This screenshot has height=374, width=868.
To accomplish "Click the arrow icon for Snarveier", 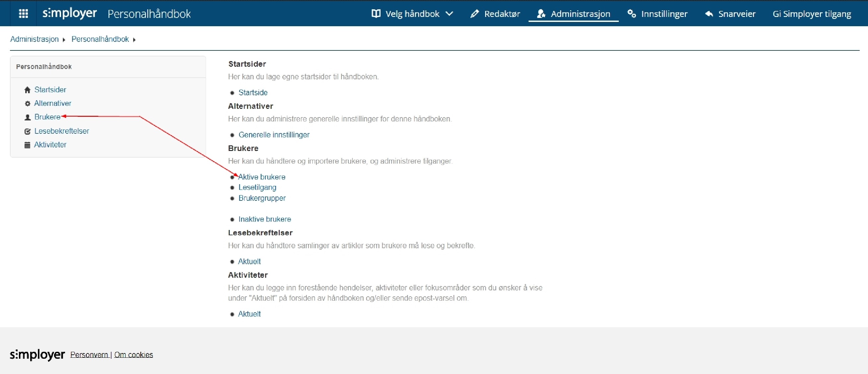I will (x=709, y=14).
